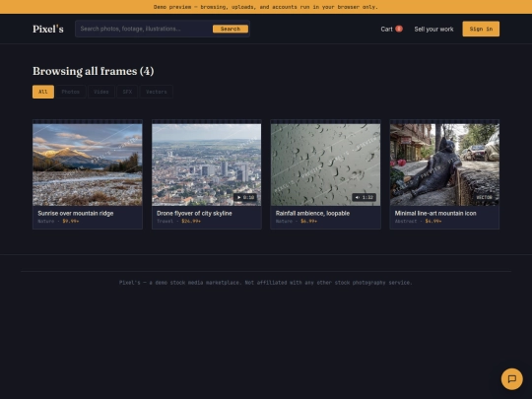Click title Sunrise over mountain ridge
The image size is (532, 399).
(76, 213)
